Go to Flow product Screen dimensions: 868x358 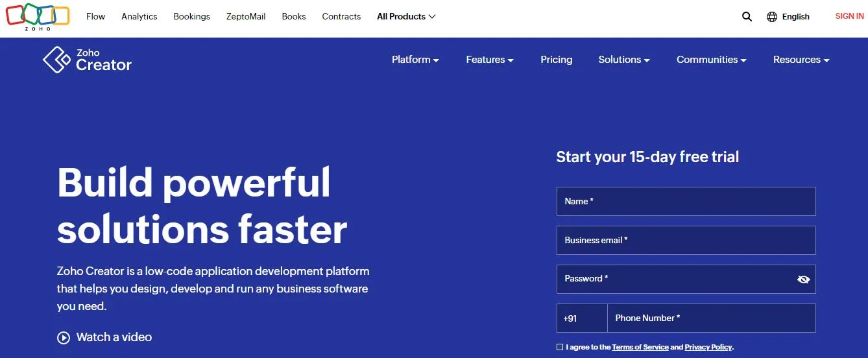(x=95, y=16)
